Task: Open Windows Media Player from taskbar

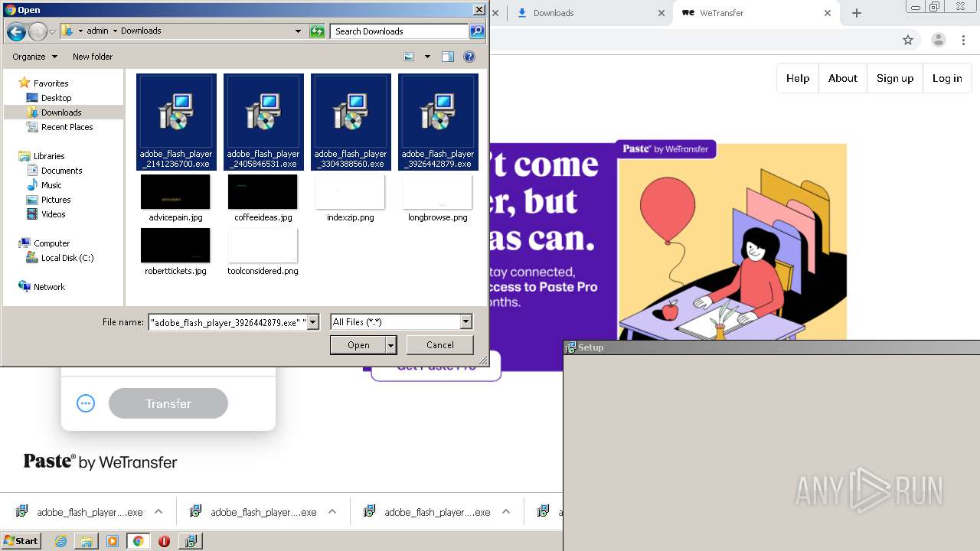Action: point(113,541)
